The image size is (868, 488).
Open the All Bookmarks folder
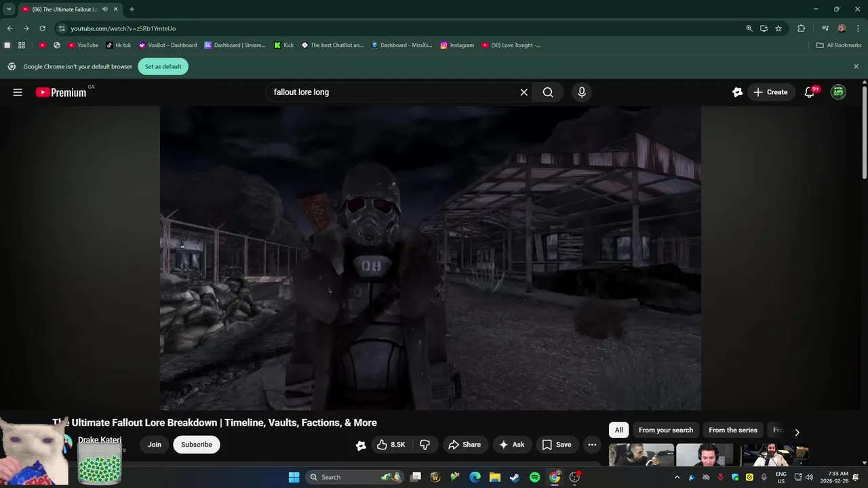[x=838, y=45]
